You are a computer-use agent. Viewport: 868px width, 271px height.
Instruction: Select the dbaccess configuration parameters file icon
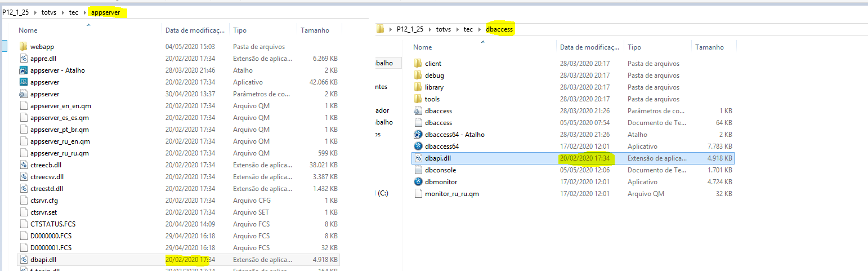[x=418, y=111]
